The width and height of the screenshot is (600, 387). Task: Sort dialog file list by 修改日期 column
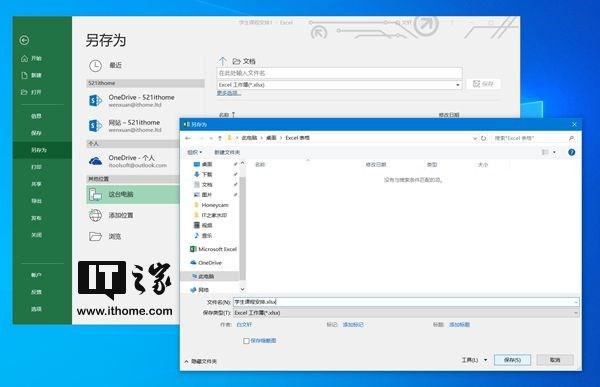tap(376, 165)
